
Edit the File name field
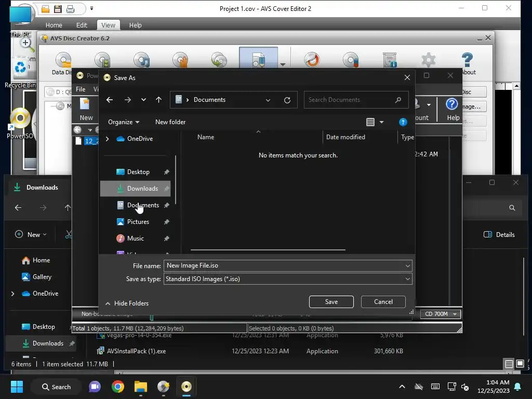click(x=284, y=265)
